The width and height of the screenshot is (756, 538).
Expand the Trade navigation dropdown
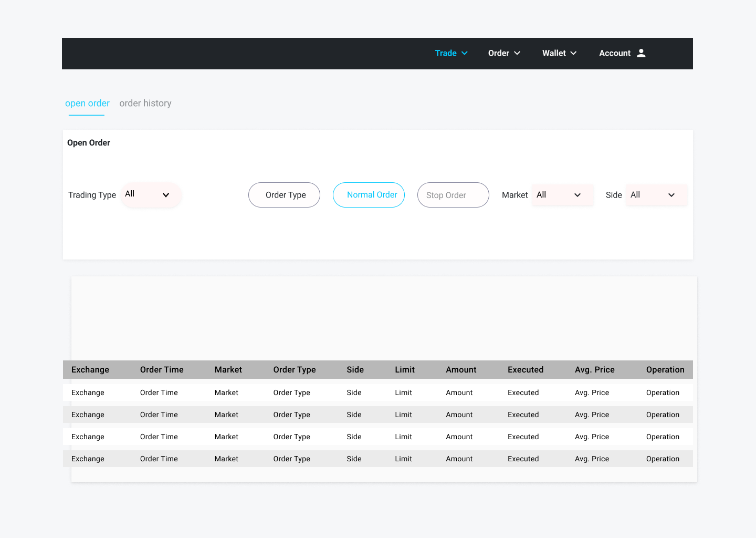450,53
